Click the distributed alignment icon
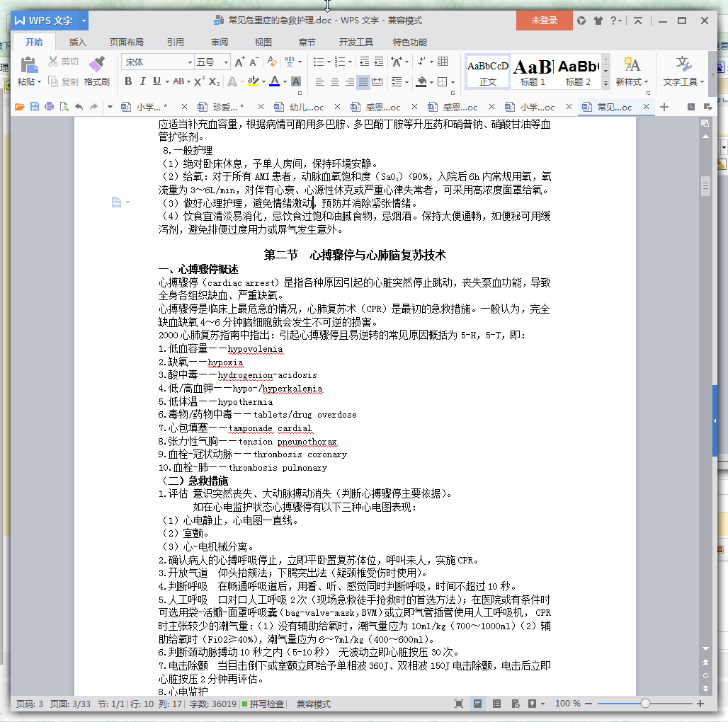 [x=378, y=82]
